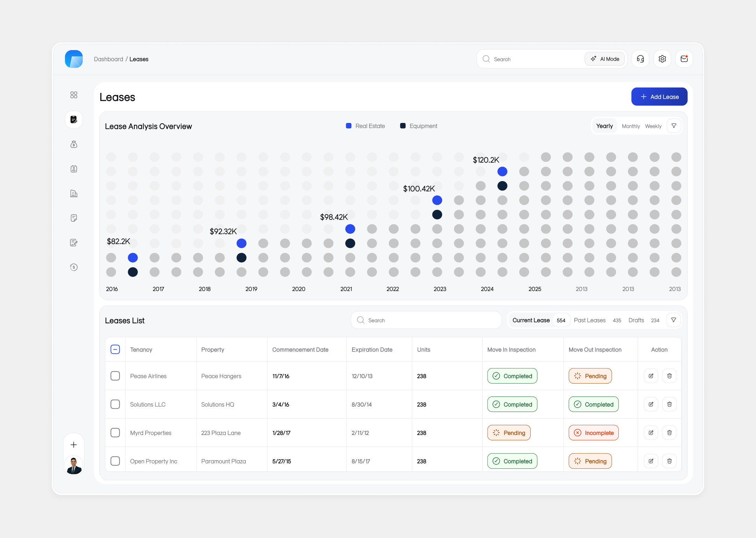Collapse the select-all checkbox in table header
The image size is (756, 538).
115,349
